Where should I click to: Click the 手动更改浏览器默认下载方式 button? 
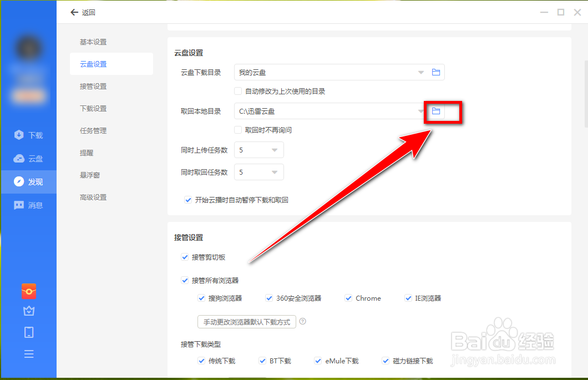point(246,321)
